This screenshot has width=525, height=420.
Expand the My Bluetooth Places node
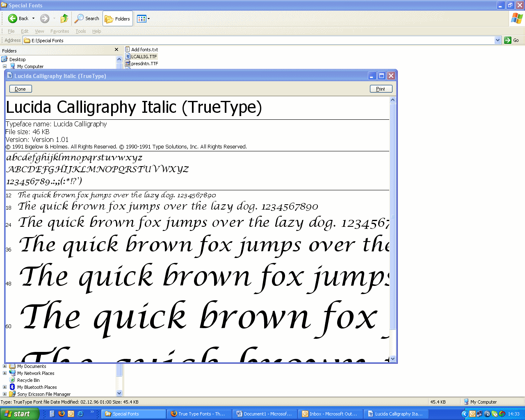pyautogui.click(x=5, y=387)
